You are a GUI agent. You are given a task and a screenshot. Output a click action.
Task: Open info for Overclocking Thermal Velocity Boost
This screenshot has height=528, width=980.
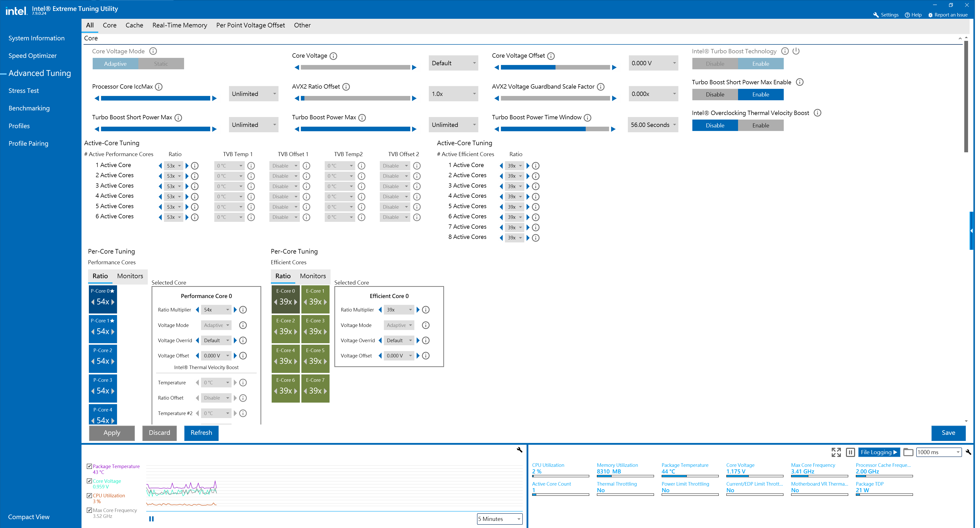[818, 113]
